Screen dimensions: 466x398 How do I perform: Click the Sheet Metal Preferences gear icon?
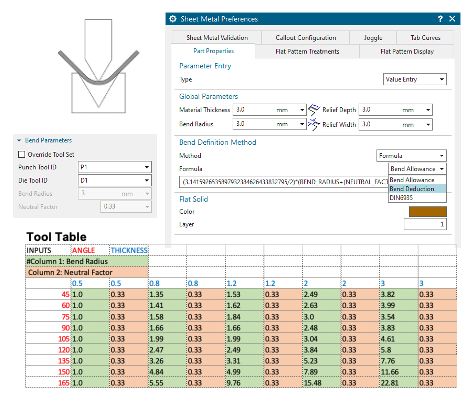[173, 19]
